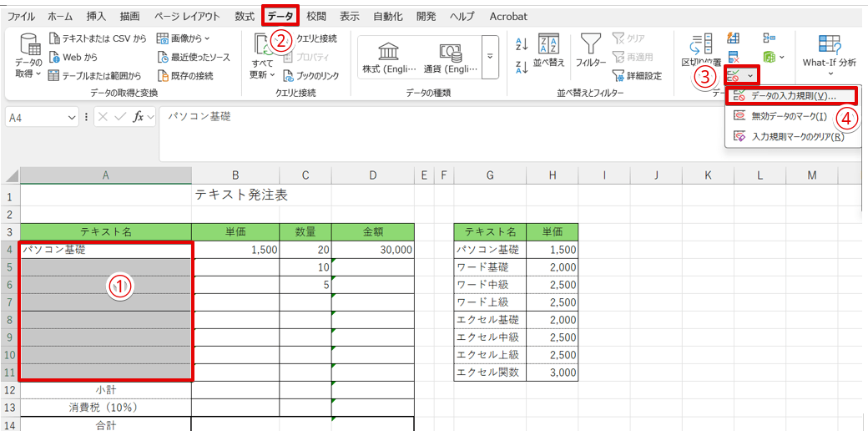Choose テーブルまたは範囲から

(x=94, y=75)
